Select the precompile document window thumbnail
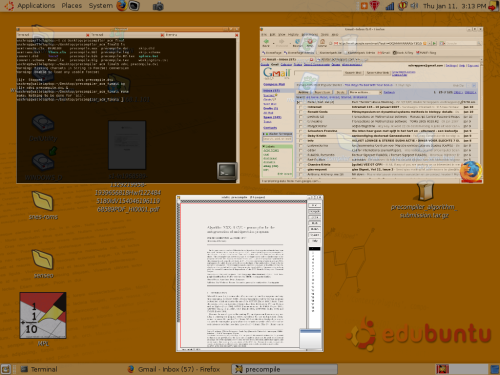Screen dimensions: 500x375 (250, 273)
